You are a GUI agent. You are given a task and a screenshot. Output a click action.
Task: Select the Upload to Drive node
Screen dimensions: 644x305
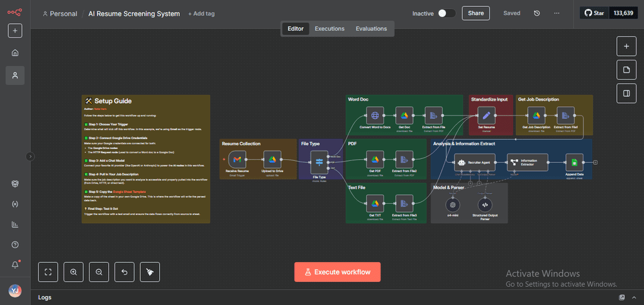coord(272,159)
